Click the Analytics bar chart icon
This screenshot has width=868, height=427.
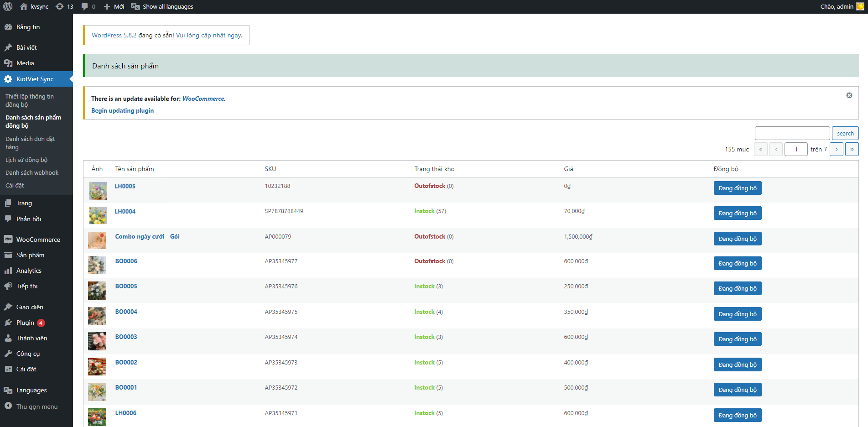coord(8,271)
